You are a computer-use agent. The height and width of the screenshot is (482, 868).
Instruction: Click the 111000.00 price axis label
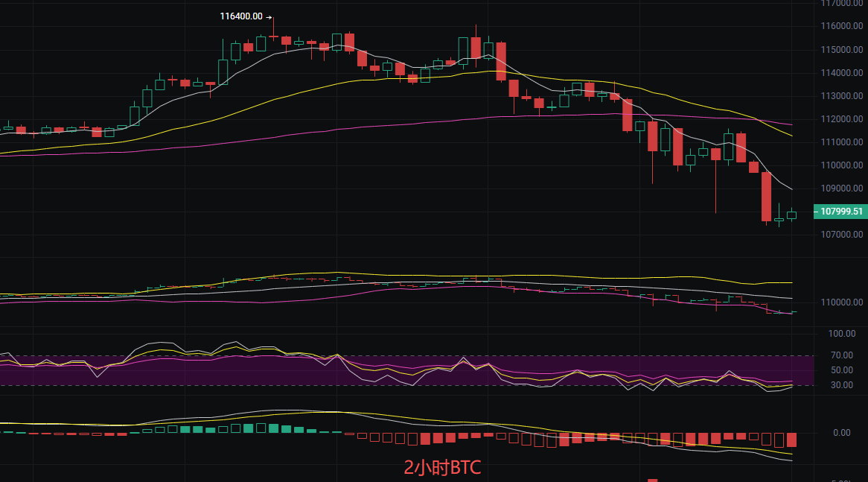pyautogui.click(x=842, y=142)
